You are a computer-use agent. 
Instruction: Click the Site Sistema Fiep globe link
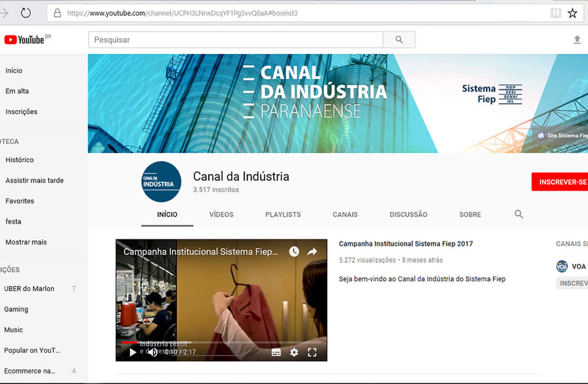563,135
